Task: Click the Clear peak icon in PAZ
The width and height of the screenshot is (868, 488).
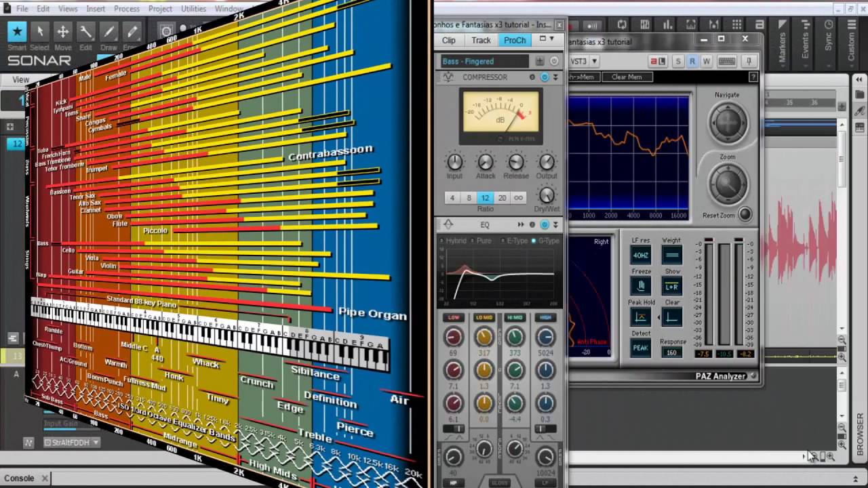Action: click(x=672, y=317)
